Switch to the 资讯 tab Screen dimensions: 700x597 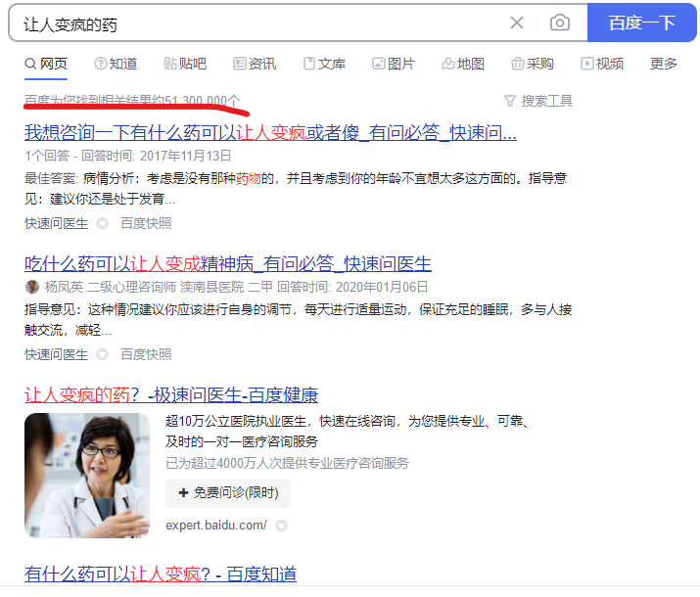point(255,64)
